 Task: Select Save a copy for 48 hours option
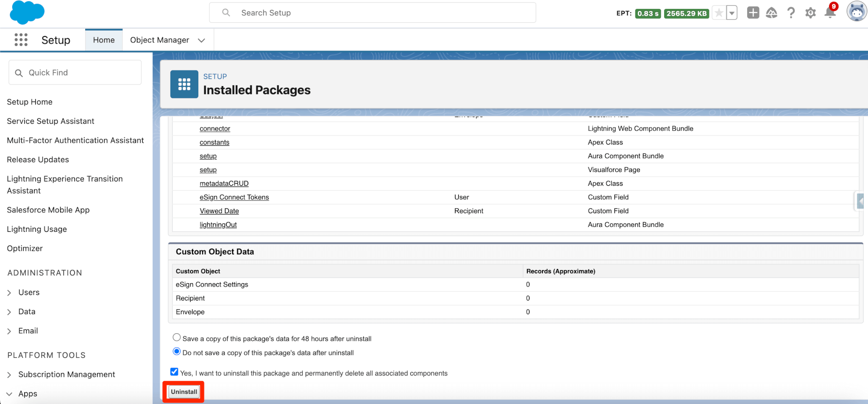pos(177,337)
